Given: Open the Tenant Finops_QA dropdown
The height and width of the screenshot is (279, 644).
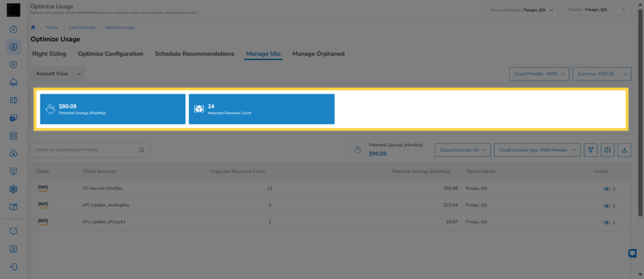Looking at the screenshot, I should (596, 9).
